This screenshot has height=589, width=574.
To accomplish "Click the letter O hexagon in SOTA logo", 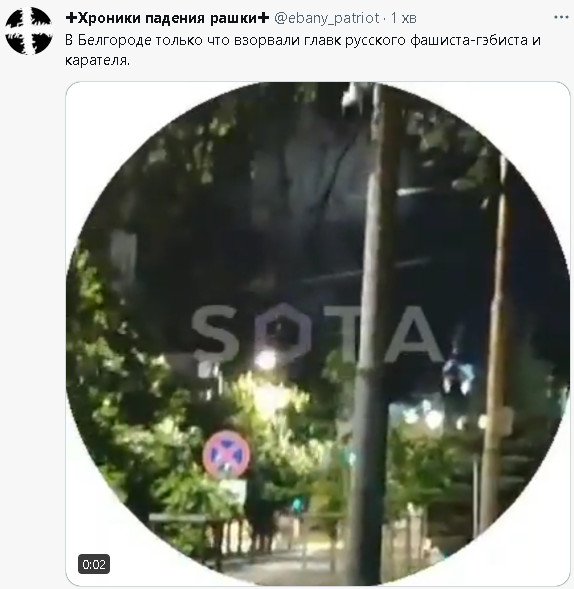I will [282, 333].
